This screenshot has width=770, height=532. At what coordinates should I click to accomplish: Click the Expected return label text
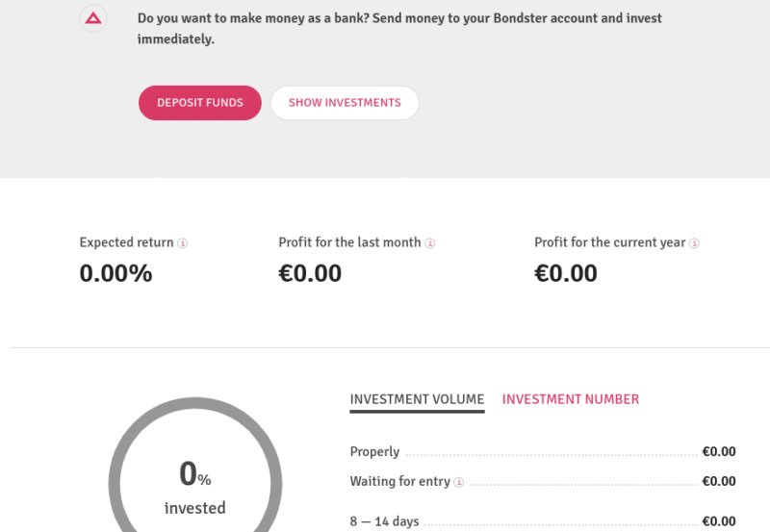(x=127, y=242)
